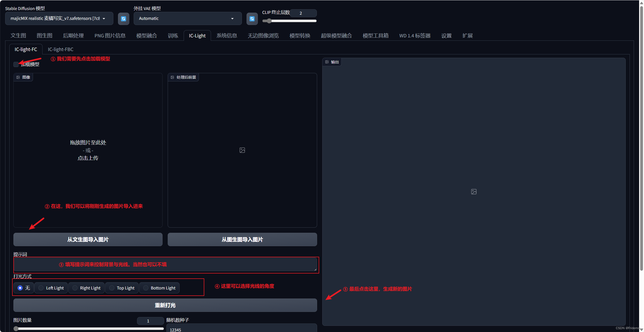Click image placeholder icon in 输出 panel
Viewport: 644px width, 332px height.
[x=473, y=192]
